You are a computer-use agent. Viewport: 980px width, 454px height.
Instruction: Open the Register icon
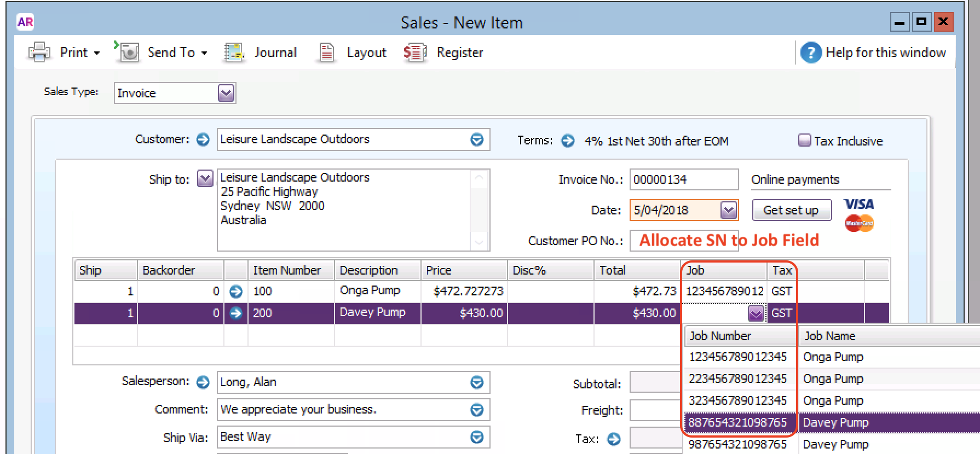pos(414,53)
